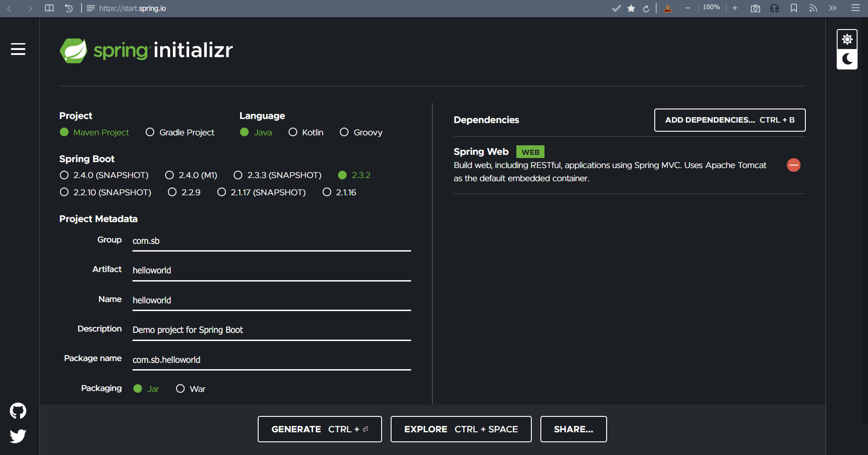Go back in browser history
868x455 pixels.
[x=9, y=8]
